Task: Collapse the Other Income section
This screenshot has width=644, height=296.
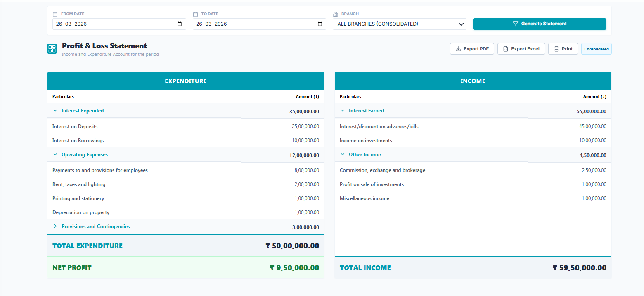Action: coord(342,155)
